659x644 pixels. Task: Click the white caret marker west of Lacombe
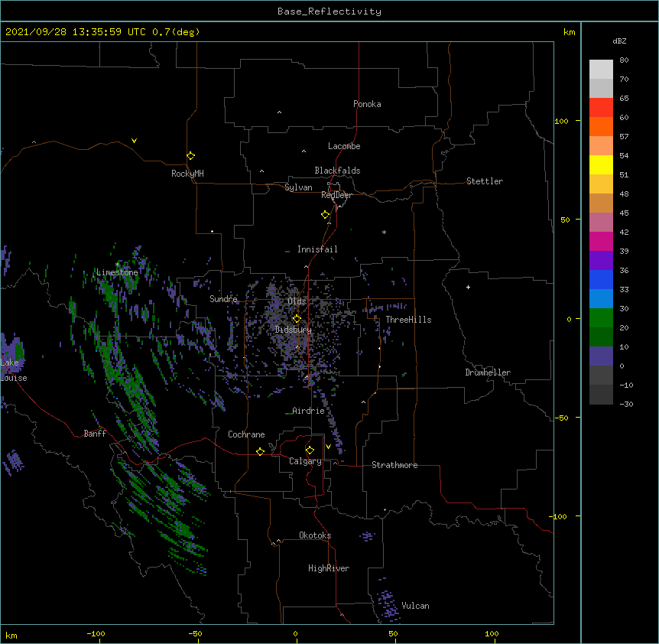point(304,151)
